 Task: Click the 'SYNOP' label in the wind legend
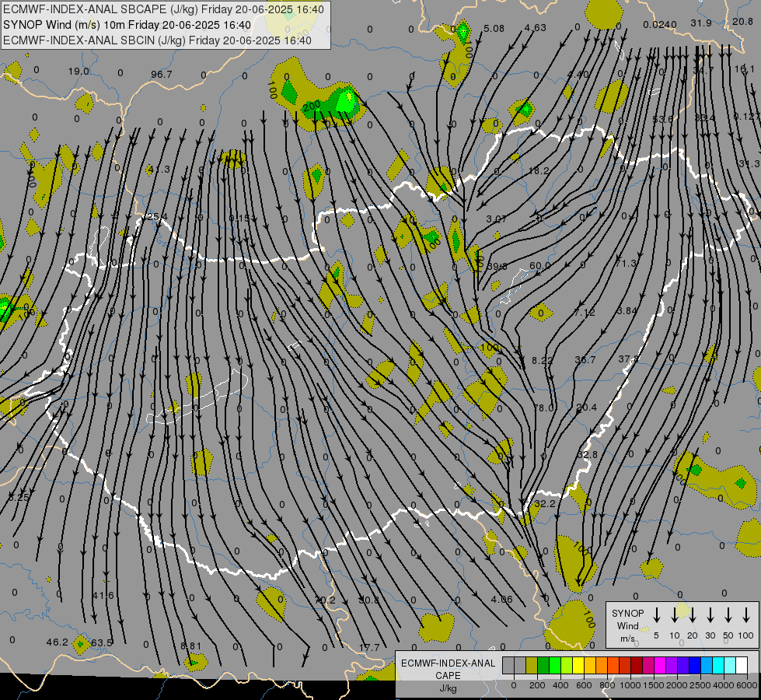627,614
